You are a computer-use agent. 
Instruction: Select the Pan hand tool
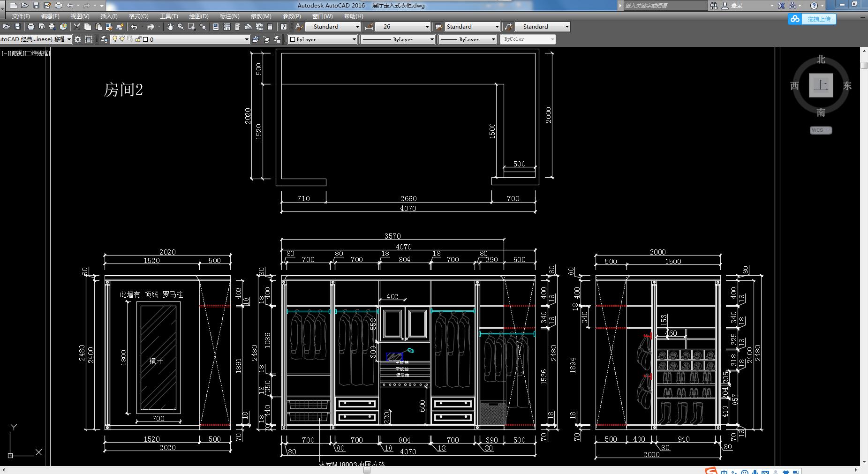(x=170, y=27)
